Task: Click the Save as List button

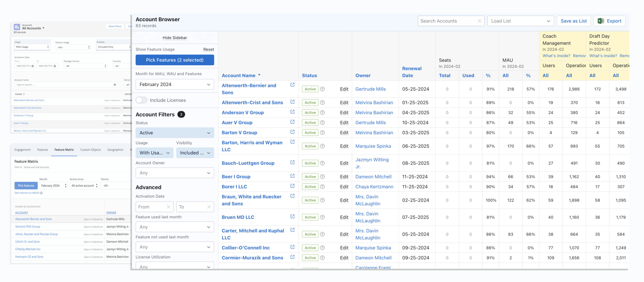Action: [574, 21]
